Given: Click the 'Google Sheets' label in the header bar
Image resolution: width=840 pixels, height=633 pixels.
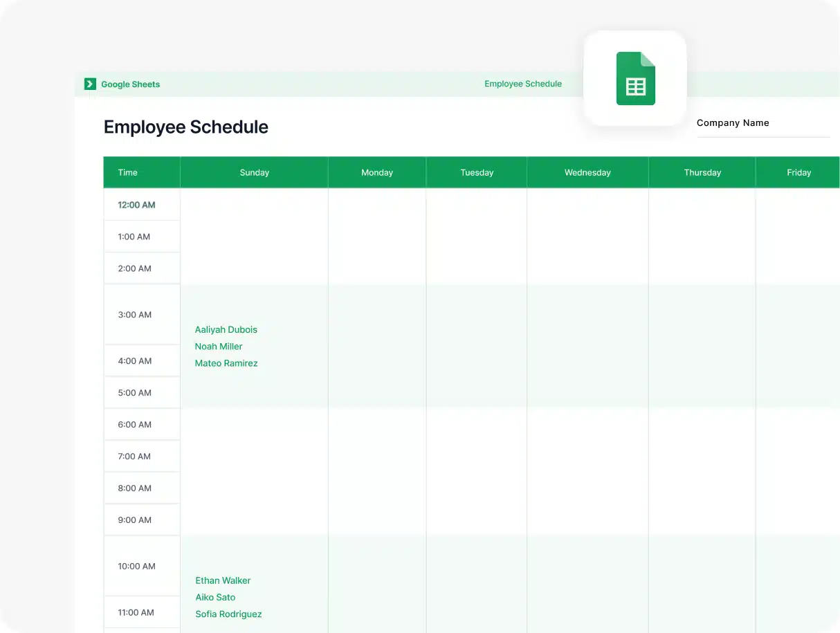Looking at the screenshot, I should [130, 84].
